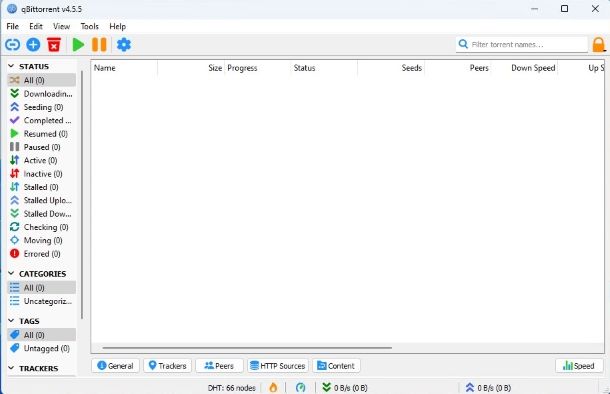Image resolution: width=610 pixels, height=394 pixels.
Task: Click the DHT: 66 nodes status text
Action: [x=231, y=388]
